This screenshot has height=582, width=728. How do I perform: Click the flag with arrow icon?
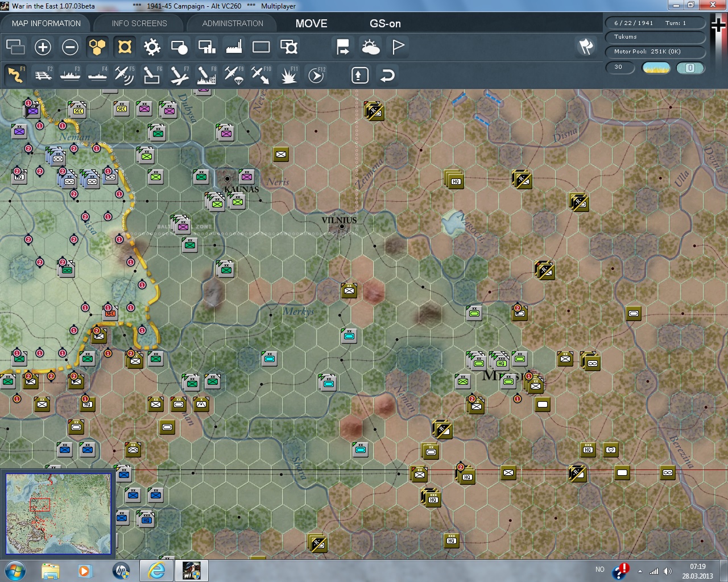pos(343,47)
